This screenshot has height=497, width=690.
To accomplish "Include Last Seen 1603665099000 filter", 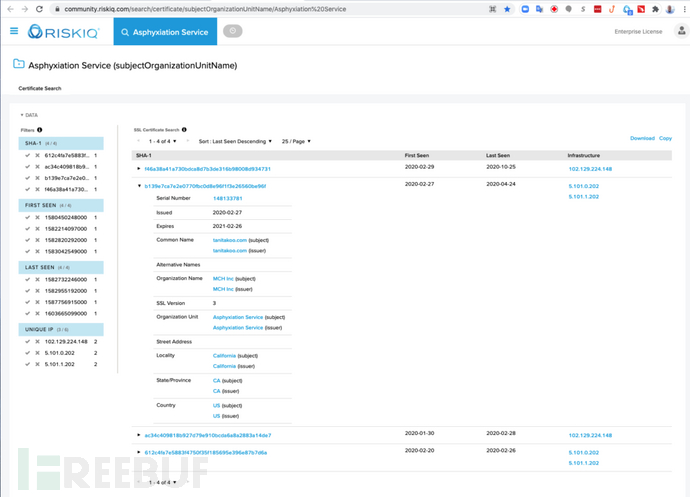I will pos(28,313).
